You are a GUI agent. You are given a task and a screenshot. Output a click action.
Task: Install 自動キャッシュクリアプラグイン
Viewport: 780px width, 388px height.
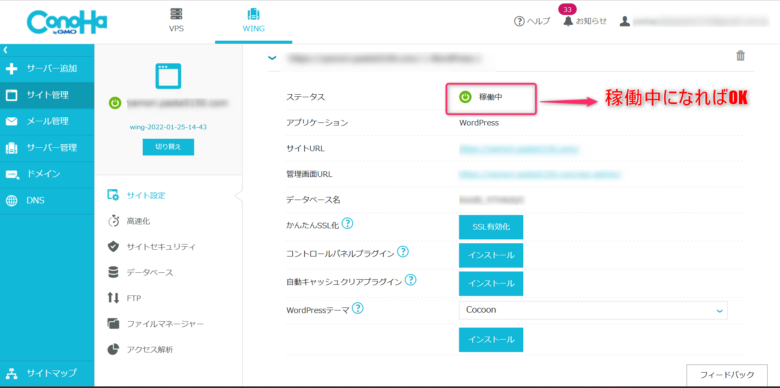(490, 284)
